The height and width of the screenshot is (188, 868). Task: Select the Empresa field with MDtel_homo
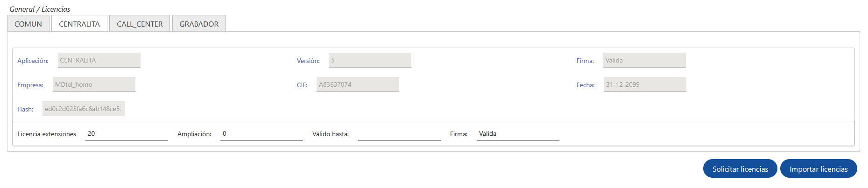click(94, 84)
